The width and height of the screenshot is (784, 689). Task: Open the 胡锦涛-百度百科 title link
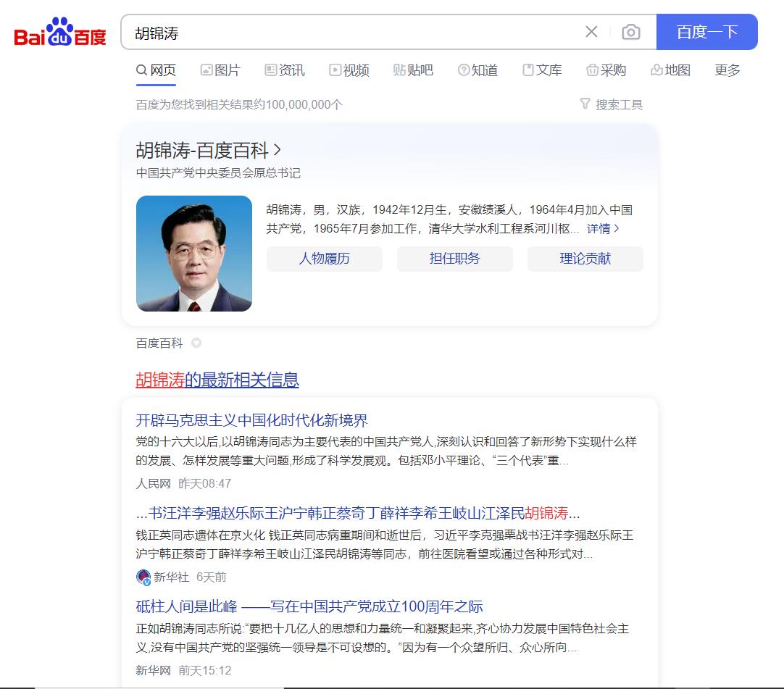(209, 150)
